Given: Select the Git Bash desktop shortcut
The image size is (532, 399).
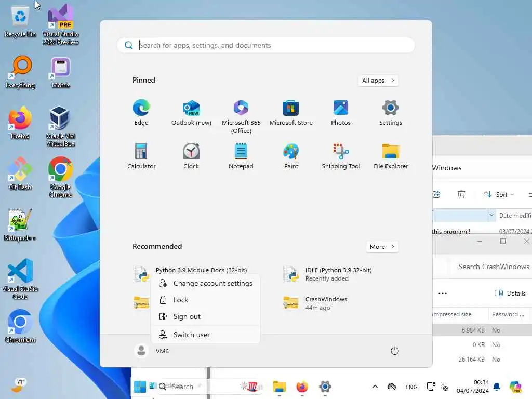Looking at the screenshot, I should 20,174.
